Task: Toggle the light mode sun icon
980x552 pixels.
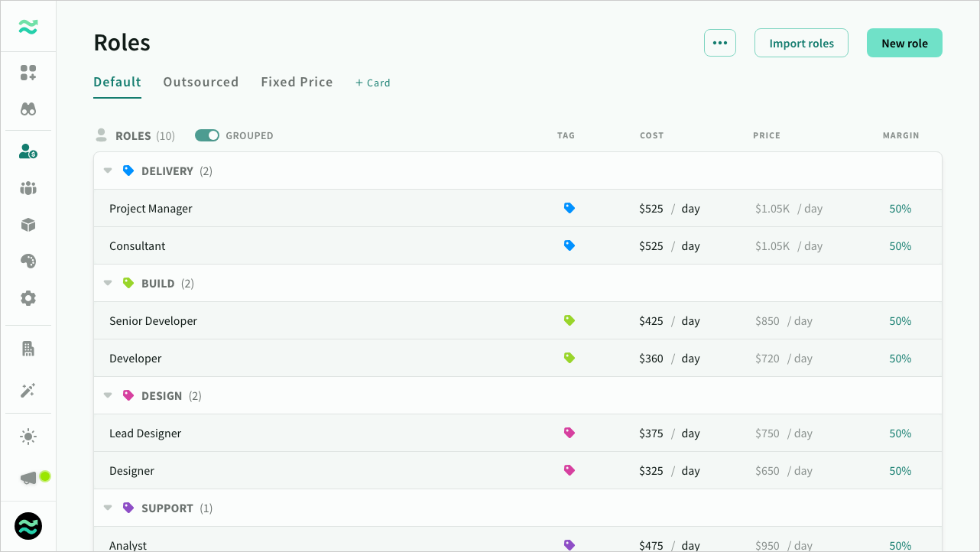Action: [28, 437]
